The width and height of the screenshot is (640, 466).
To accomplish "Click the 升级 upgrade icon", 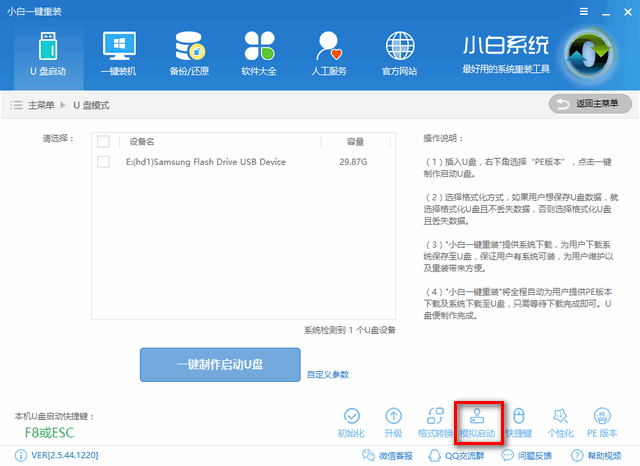I will point(393,423).
